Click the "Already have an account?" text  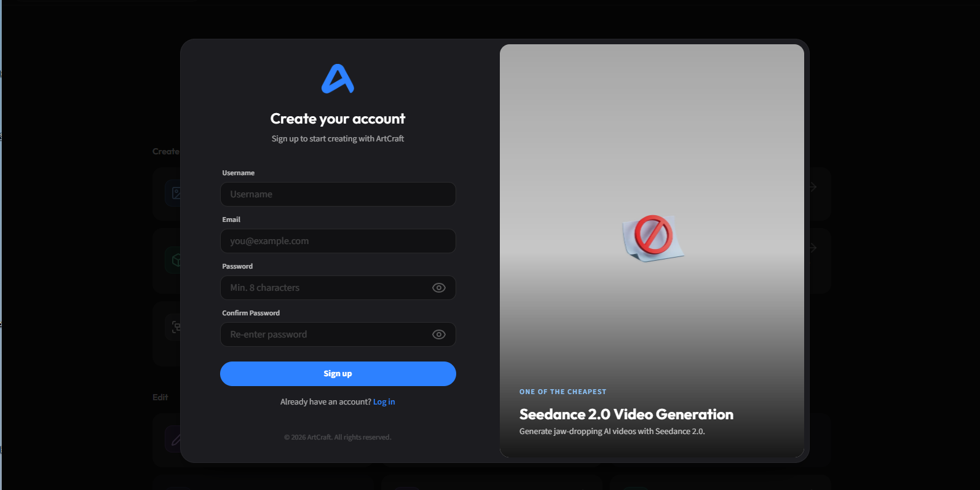326,402
